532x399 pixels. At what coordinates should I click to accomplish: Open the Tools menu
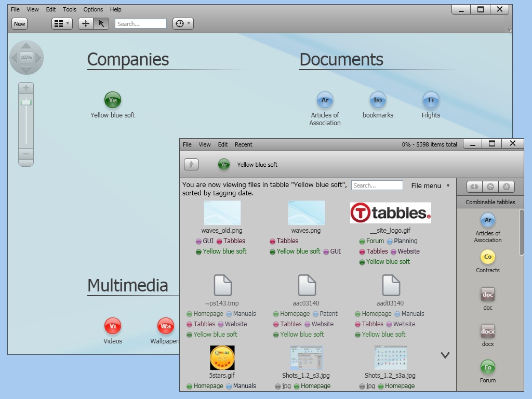[x=69, y=9]
